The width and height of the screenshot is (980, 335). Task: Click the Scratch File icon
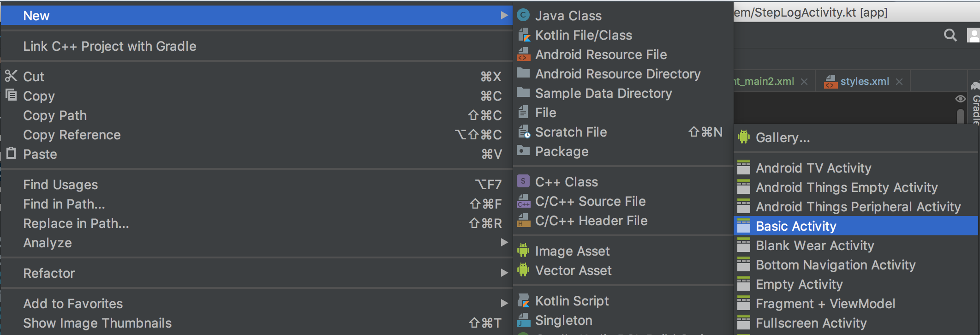pos(524,132)
